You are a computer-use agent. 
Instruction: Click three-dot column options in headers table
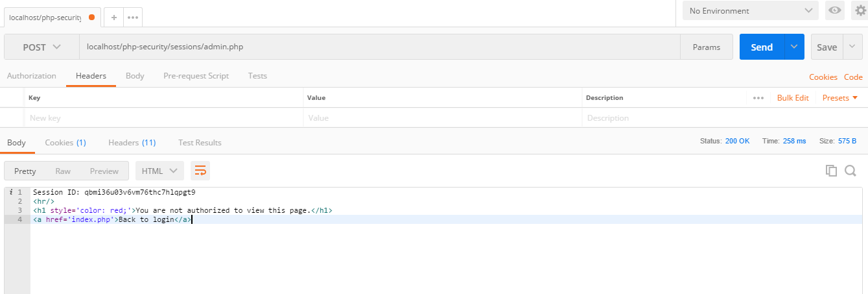[758, 98]
